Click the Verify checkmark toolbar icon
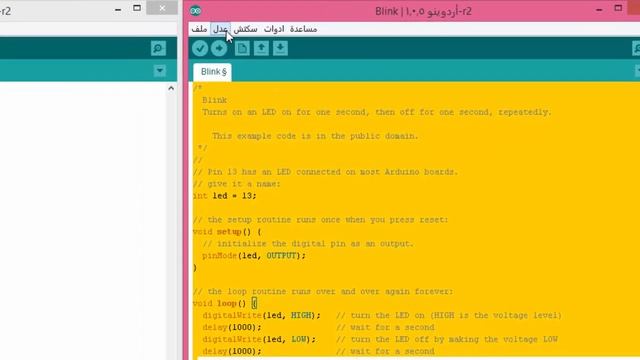 point(200,48)
